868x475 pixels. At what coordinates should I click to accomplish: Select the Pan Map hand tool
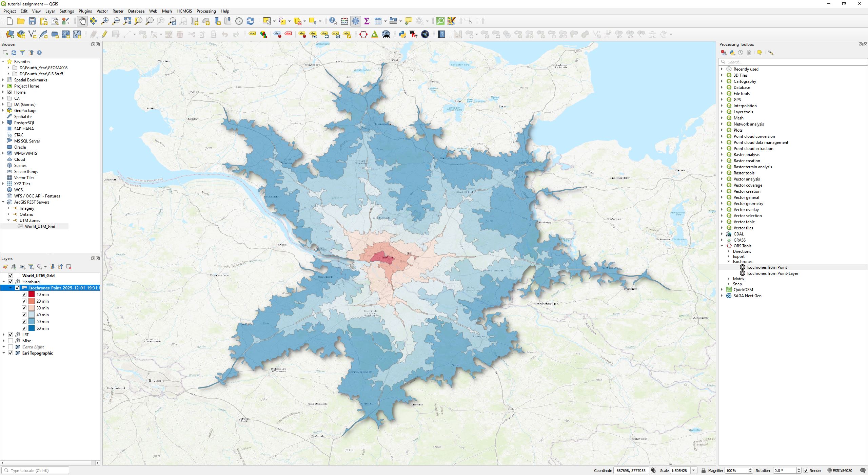pos(82,21)
